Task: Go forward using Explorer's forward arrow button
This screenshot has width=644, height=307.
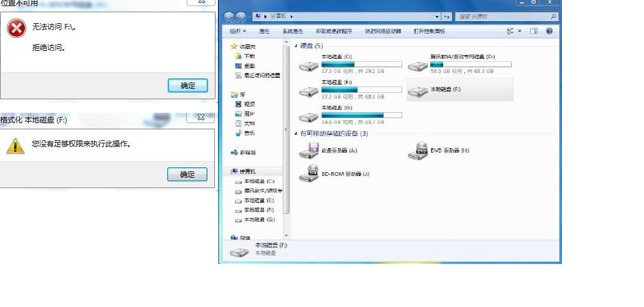Action: (241, 17)
